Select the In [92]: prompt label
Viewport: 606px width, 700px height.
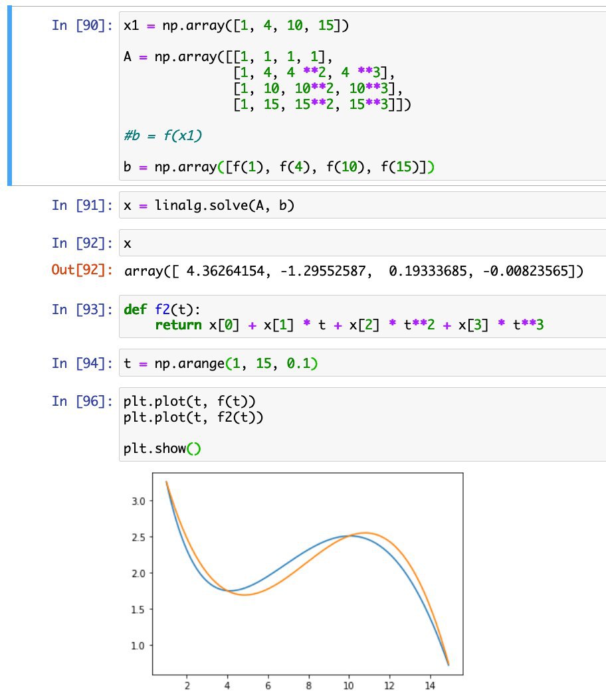[82, 243]
